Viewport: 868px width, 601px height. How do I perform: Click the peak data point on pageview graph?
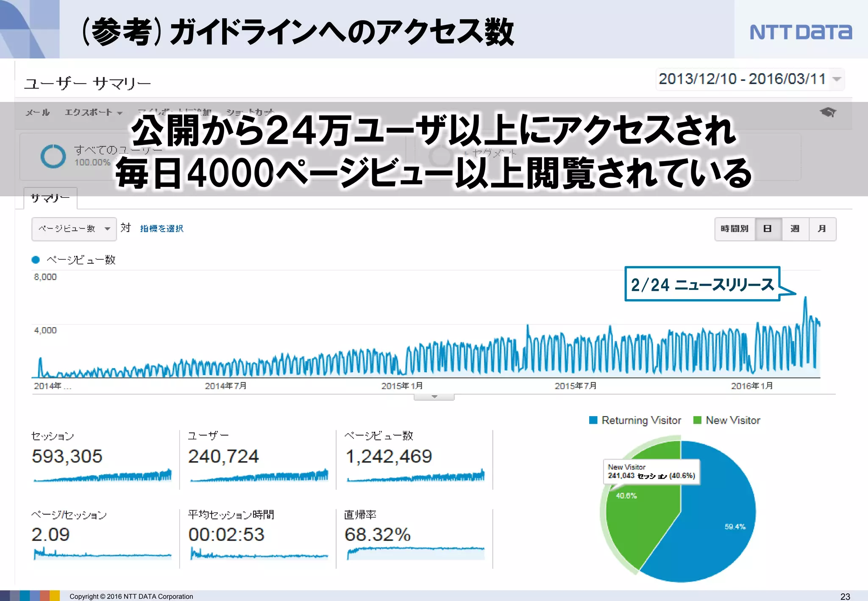(805, 298)
